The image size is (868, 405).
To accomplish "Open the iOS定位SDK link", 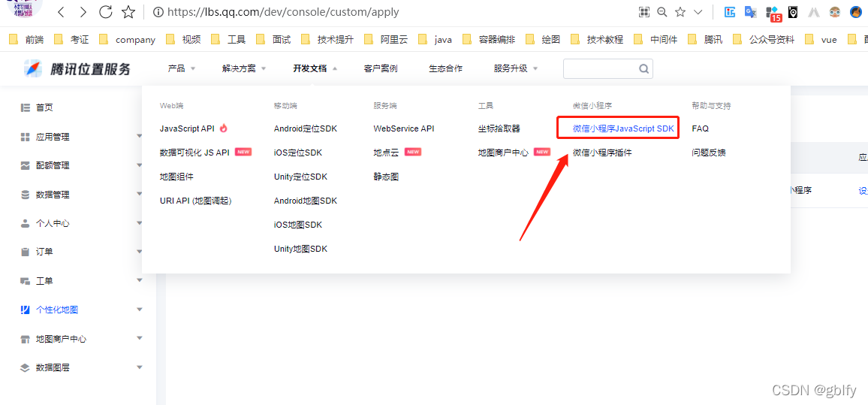I will click(298, 153).
